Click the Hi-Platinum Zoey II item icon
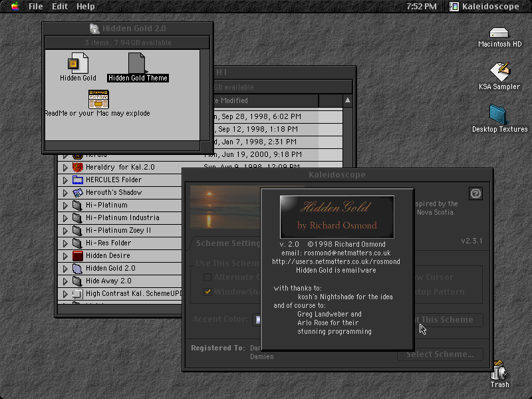 [x=78, y=230]
